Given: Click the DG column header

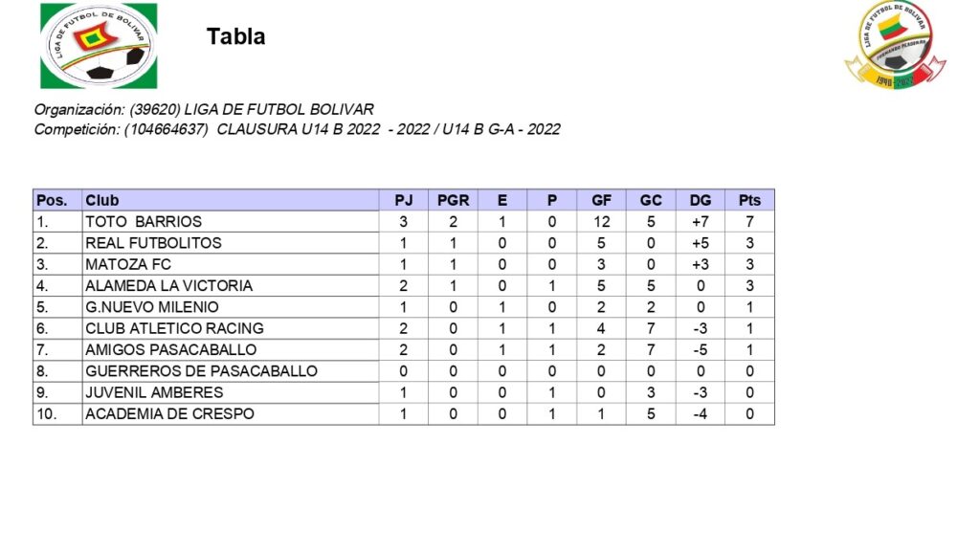Looking at the screenshot, I should pos(701,200).
